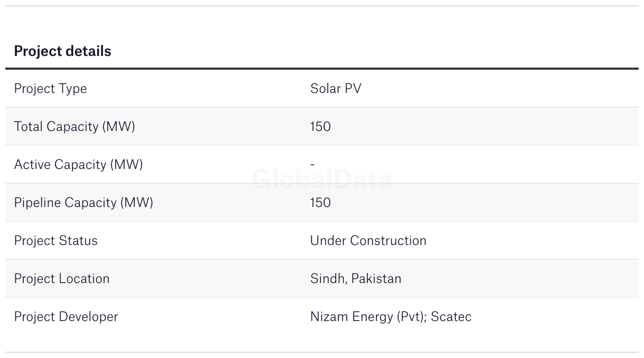The image size is (644, 358).
Task: Click the Sindh, Pakistan location value
Action: pyautogui.click(x=356, y=279)
